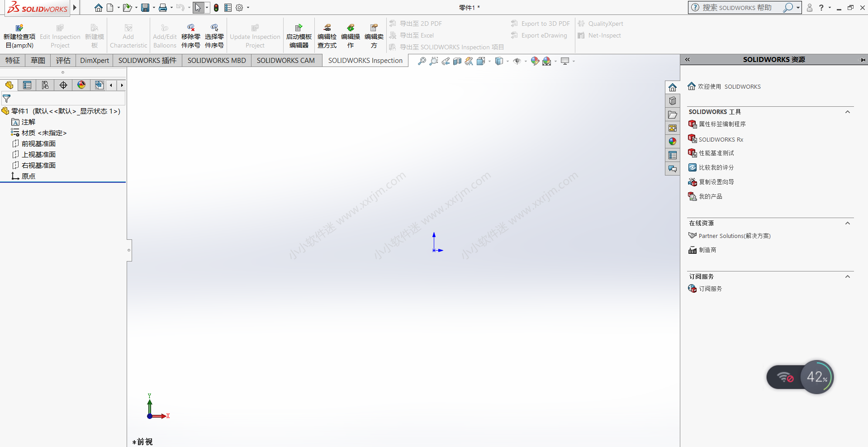Screen dimensions: 868x447
Task: Open Display Style dropdown arrow
Action: (x=508, y=61)
